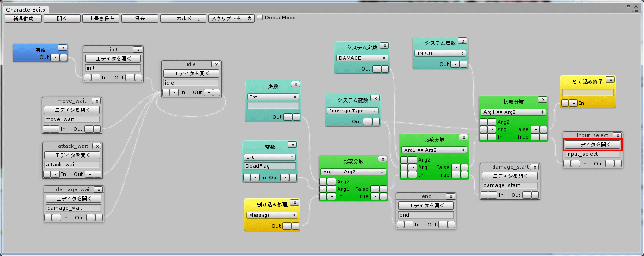
Task: Close the end node
Action: (x=451, y=196)
